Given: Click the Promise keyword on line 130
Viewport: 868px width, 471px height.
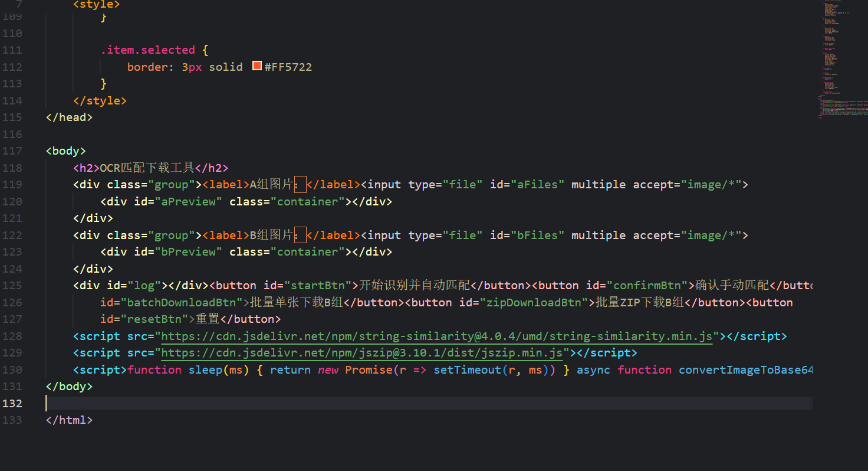Looking at the screenshot, I should [369, 370].
